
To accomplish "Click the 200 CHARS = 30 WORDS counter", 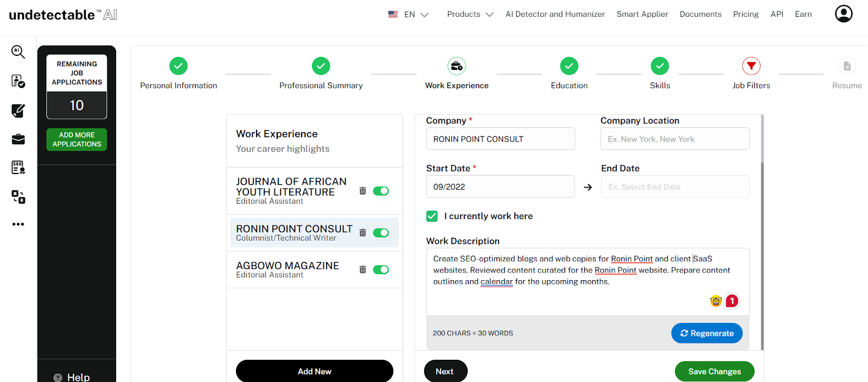I will [473, 333].
